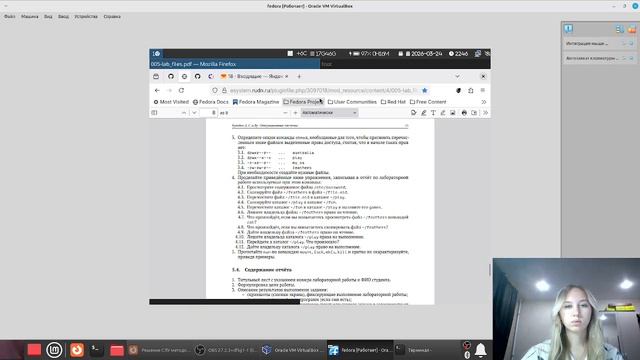Expand the Red Hat bookmarks folder
Screen dimensions: 640x360
tap(393, 102)
